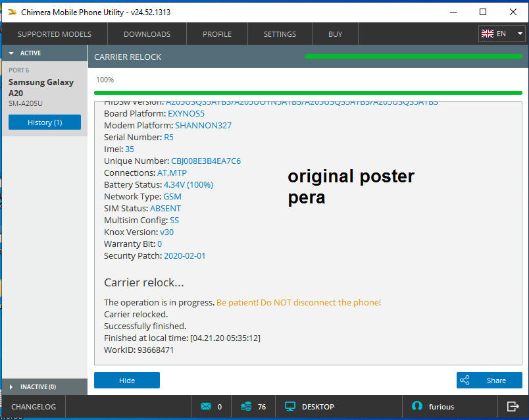This screenshot has height=420, width=529.
Task: Click Warranty Bit value 0
Action: (160, 244)
